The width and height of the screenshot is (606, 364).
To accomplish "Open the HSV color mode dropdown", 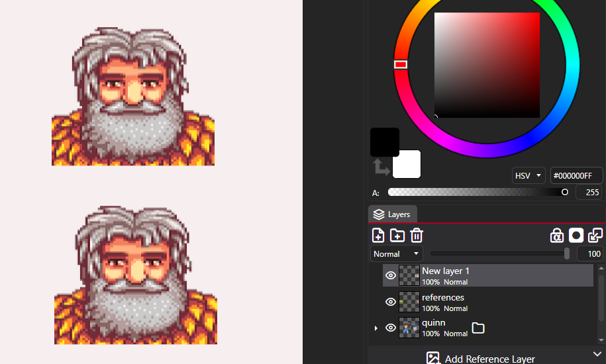I will pyautogui.click(x=529, y=175).
